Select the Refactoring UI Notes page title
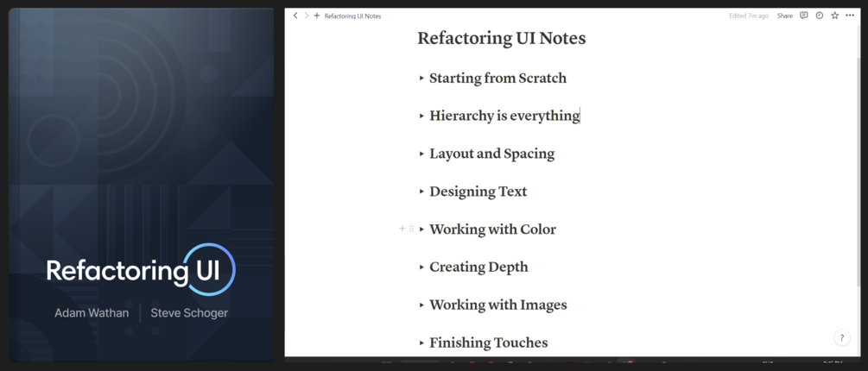The height and width of the screenshot is (371, 868). (x=502, y=38)
